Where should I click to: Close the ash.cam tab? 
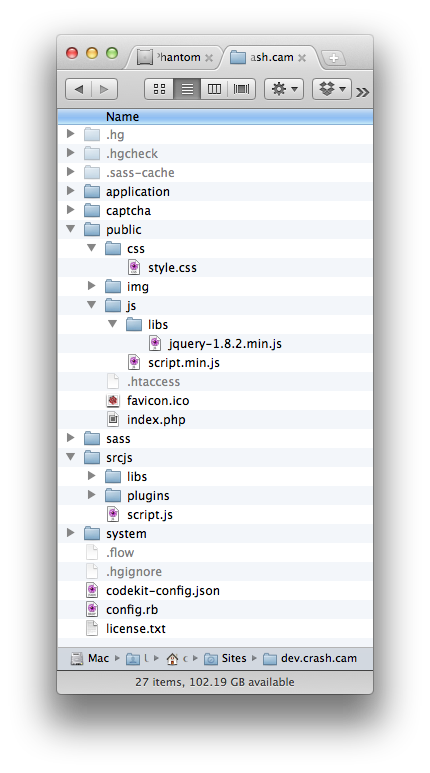click(x=302, y=58)
